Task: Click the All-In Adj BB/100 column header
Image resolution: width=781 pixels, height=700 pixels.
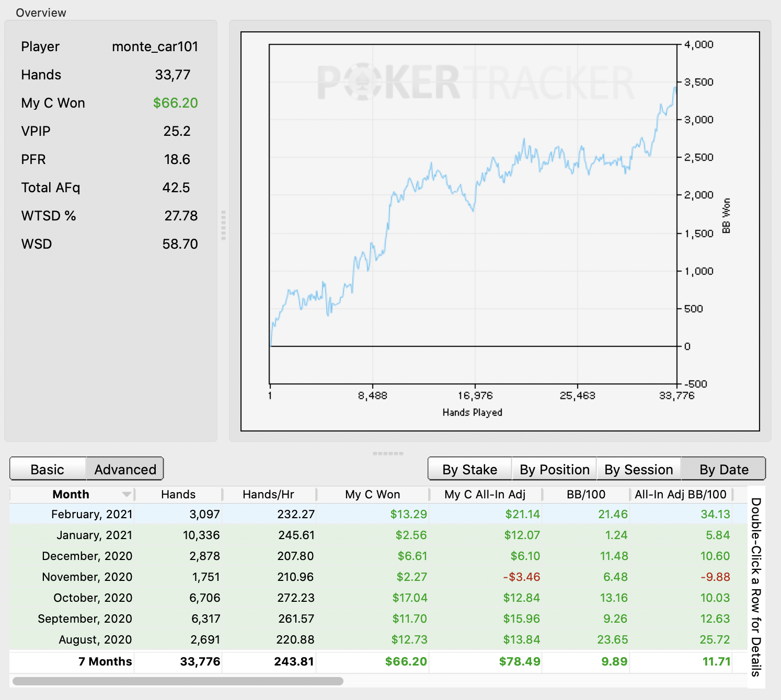Action: click(681, 494)
